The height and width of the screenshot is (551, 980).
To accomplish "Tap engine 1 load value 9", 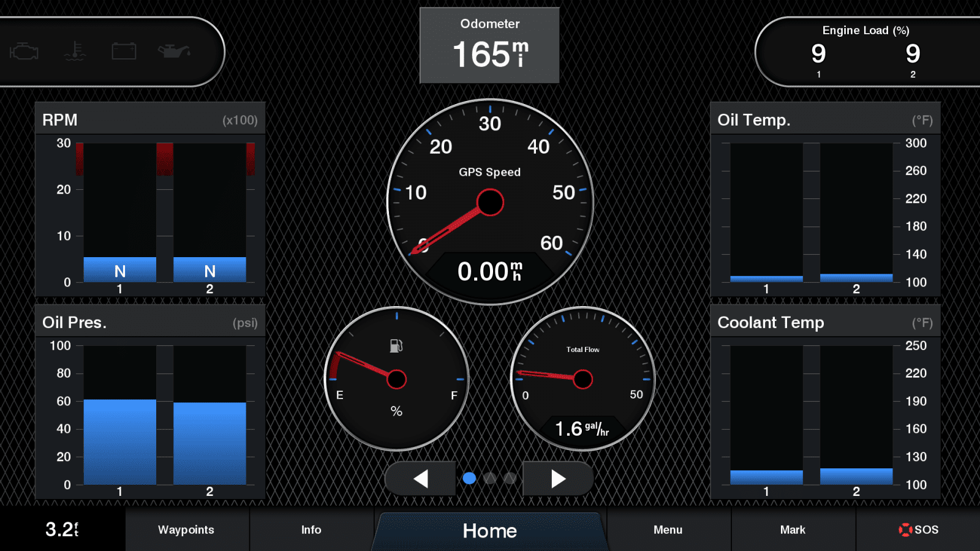I will (818, 54).
